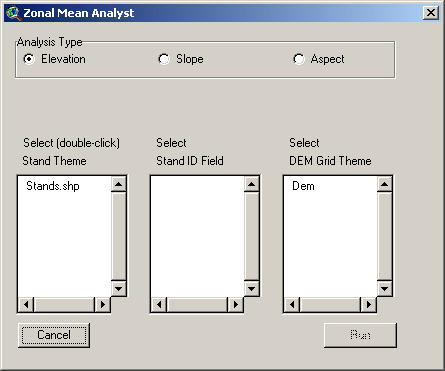Image resolution: width=445 pixels, height=371 pixels.
Task: Click the down arrow in DEM Grid Theme list
Action: (x=384, y=288)
